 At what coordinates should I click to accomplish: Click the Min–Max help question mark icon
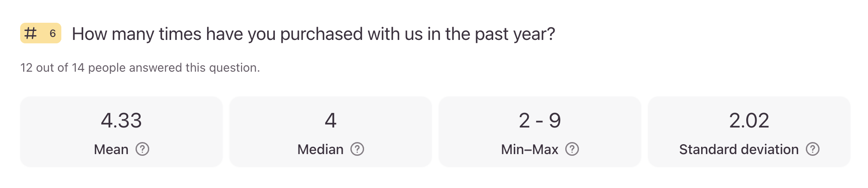tap(572, 149)
